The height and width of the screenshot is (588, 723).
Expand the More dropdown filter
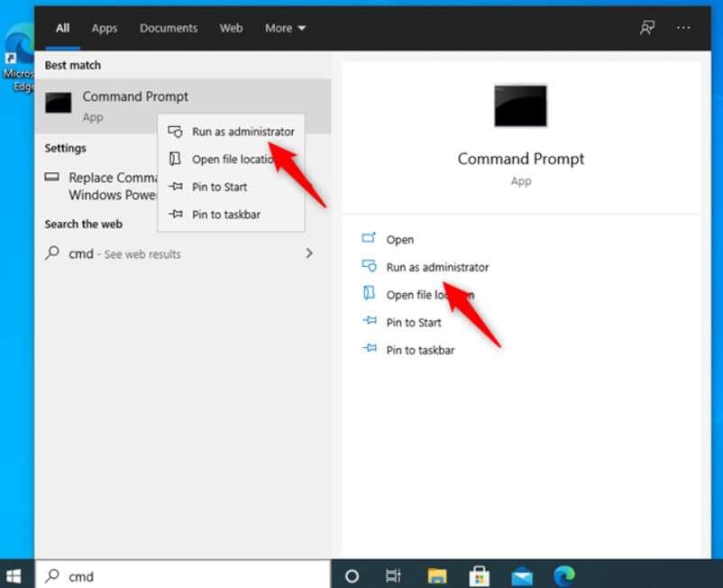pos(285,28)
